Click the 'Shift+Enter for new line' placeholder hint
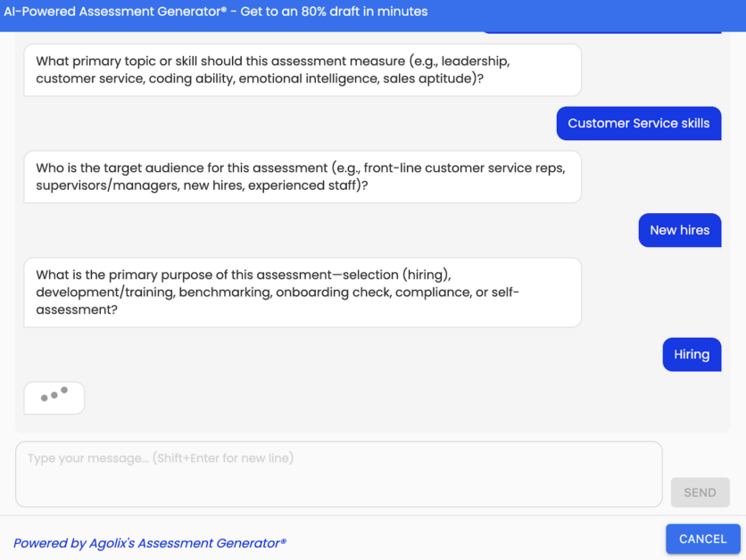The height and width of the screenshot is (560, 746). coord(222,458)
